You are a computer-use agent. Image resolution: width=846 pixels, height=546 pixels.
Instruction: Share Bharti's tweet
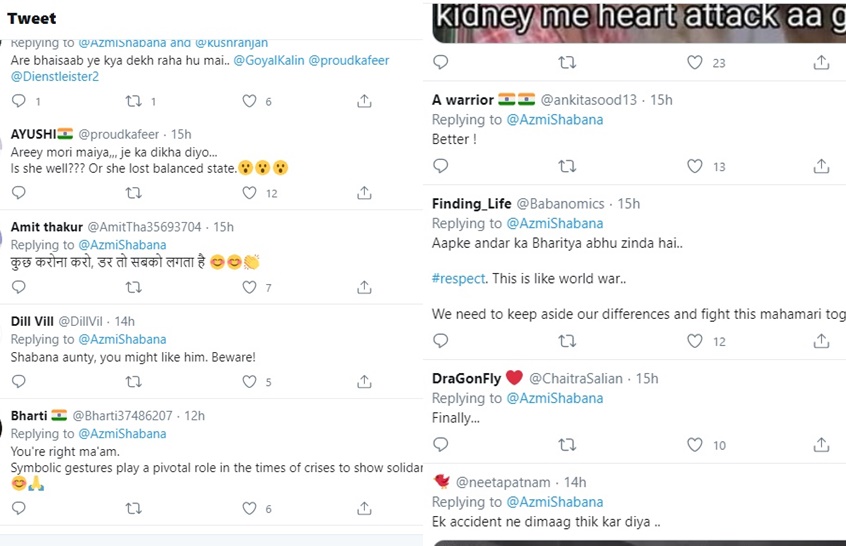[365, 509]
